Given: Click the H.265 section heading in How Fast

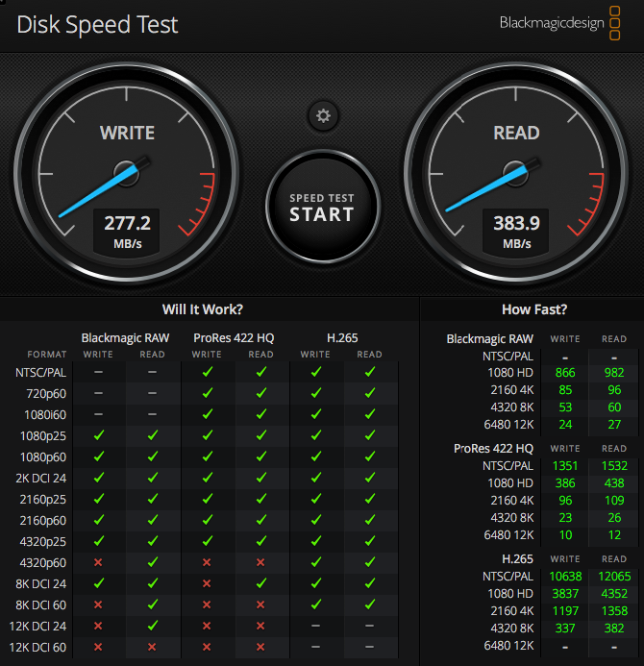Looking at the screenshot, I should [517, 559].
